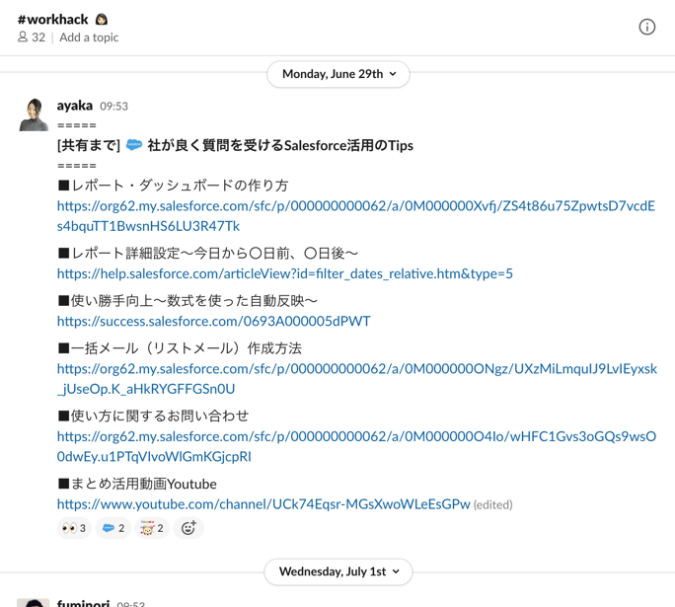Toggle the eyes emoji reaction with count 3
The height and width of the screenshot is (607, 675).
pos(74,528)
